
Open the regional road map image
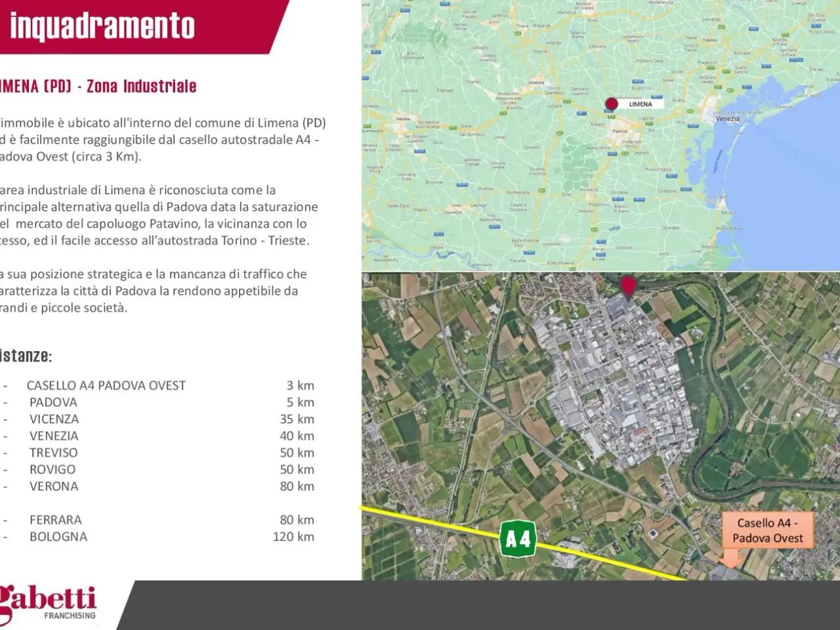click(x=600, y=135)
